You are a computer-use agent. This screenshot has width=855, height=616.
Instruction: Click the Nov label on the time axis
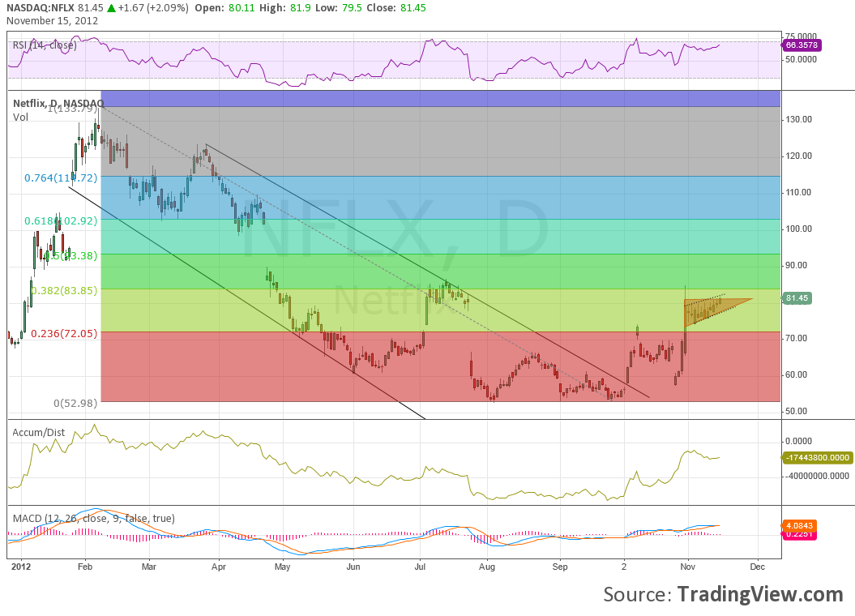[687, 567]
